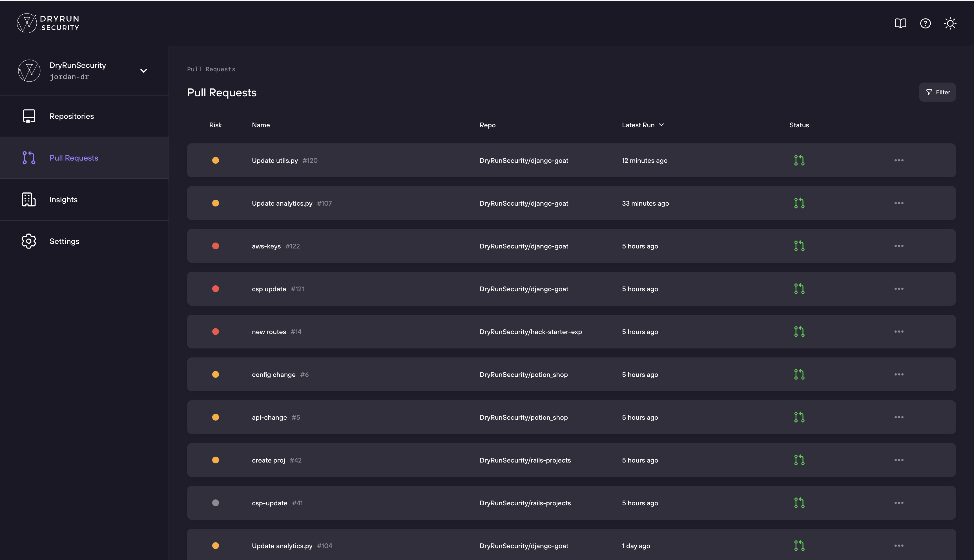Click '33 minutes ago' run time
Viewport: 974px width, 560px height.
[645, 203]
